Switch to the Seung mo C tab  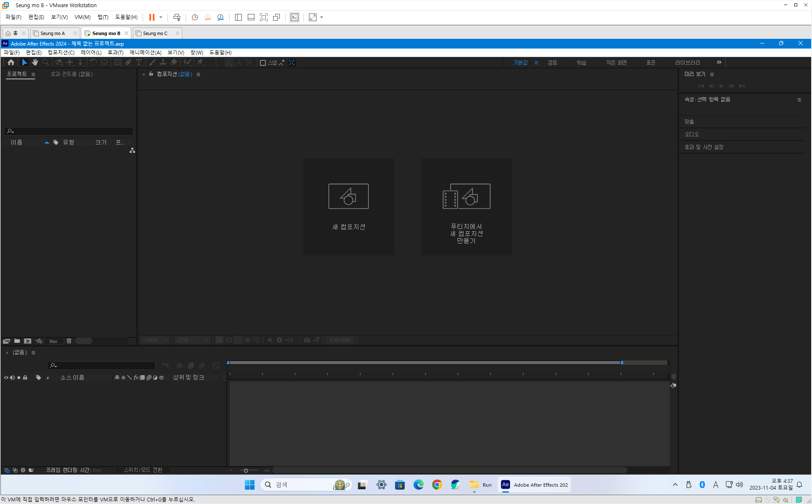(x=155, y=33)
